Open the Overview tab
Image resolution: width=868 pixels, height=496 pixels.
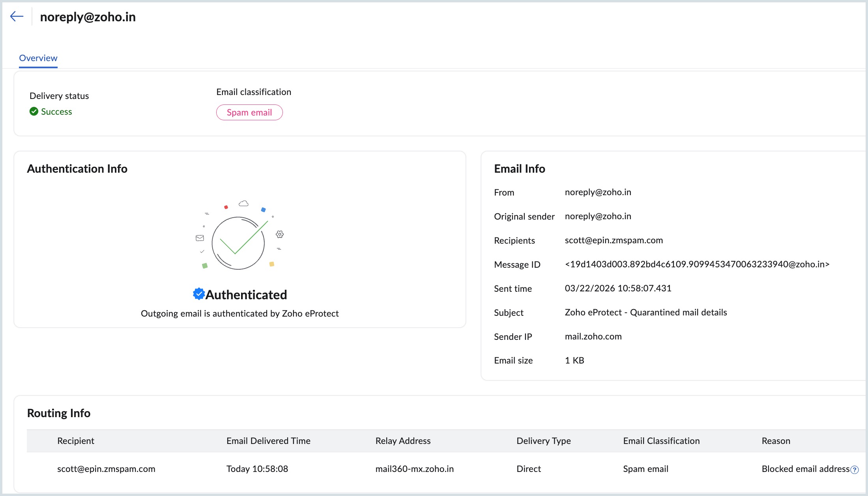tap(38, 58)
